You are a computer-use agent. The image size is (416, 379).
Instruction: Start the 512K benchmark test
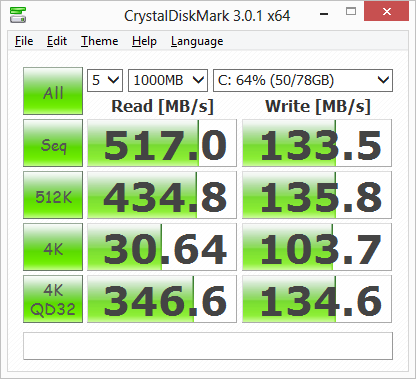point(53,195)
